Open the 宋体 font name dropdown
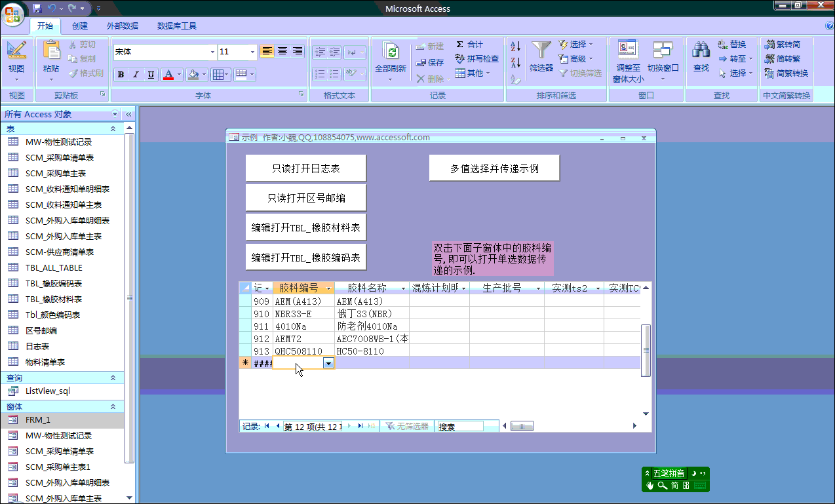Image resolution: width=835 pixels, height=504 pixels. pyautogui.click(x=212, y=52)
